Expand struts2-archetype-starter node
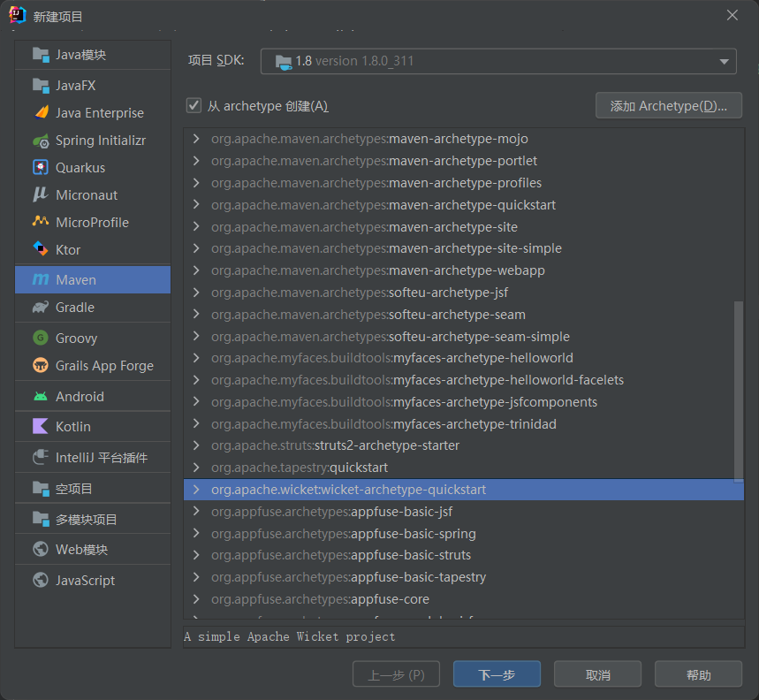The height and width of the screenshot is (700, 759). (196, 445)
